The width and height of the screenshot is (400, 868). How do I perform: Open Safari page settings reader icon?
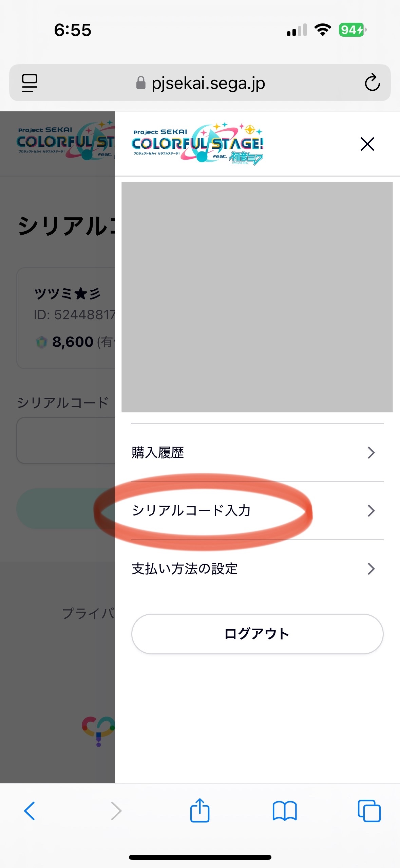pos(30,83)
